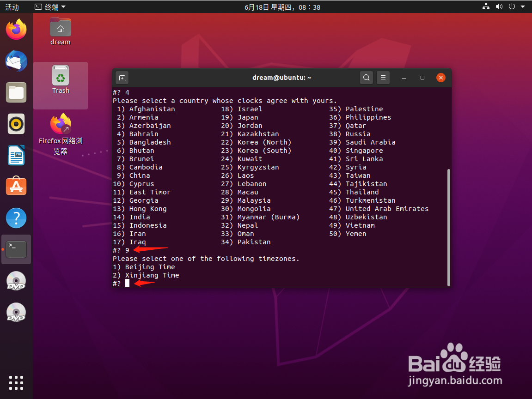Click the "Afghanistan" list entry
The image size is (532, 399).
tap(152, 109)
